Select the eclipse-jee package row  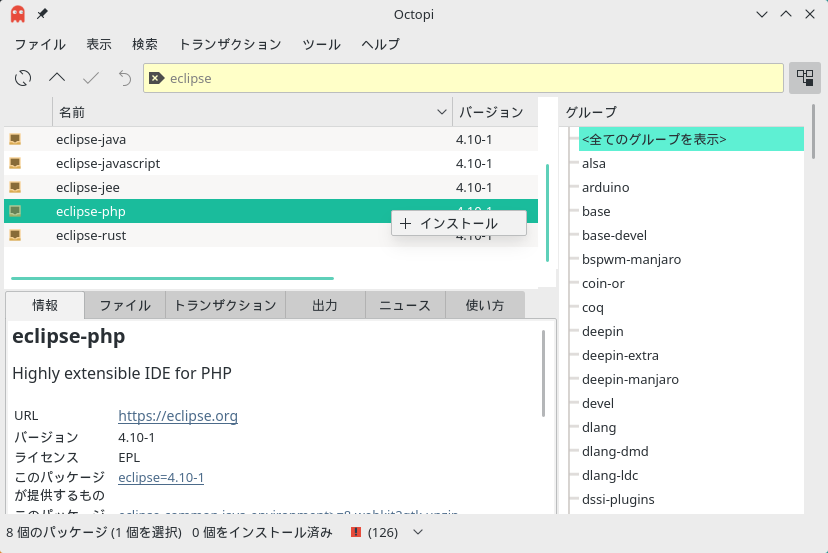pyautogui.click(x=271, y=187)
